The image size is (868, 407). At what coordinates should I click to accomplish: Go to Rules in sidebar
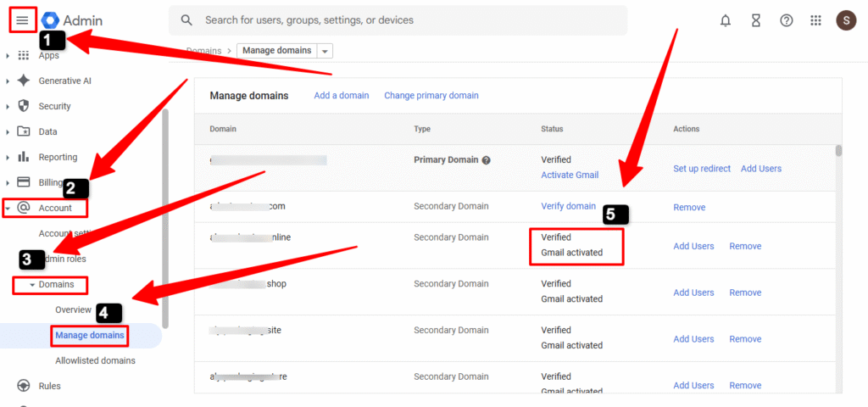49,387
